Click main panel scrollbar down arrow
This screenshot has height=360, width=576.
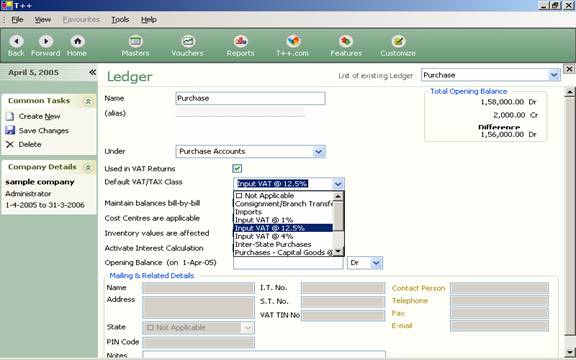pyautogui.click(x=570, y=352)
